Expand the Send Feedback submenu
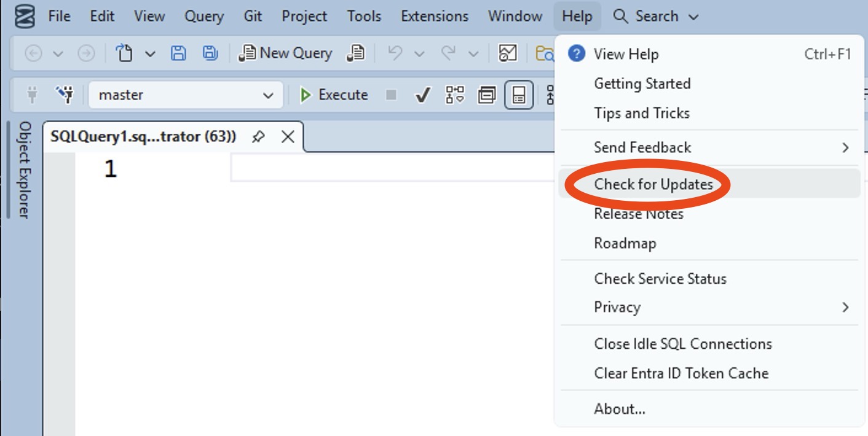 click(845, 147)
